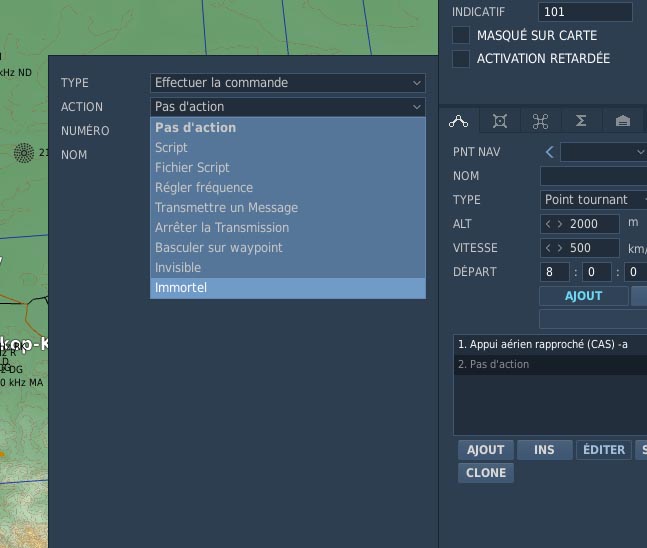Image resolution: width=647 pixels, height=548 pixels.
Task: Select 'Transmettre un Message' option
Action: click(288, 208)
